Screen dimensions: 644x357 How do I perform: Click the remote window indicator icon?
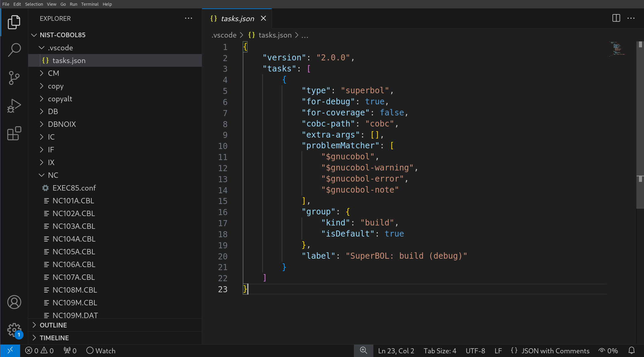(10, 351)
